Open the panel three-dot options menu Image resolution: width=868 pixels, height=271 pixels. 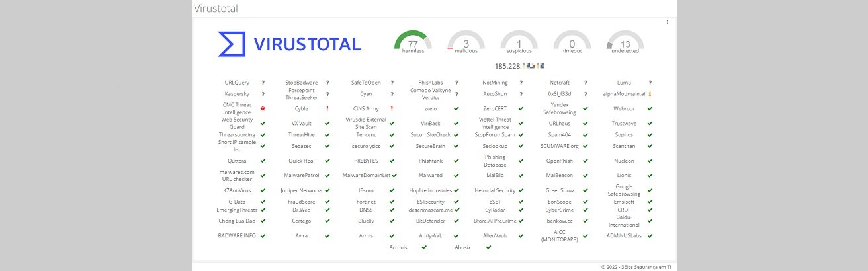[x=667, y=22]
